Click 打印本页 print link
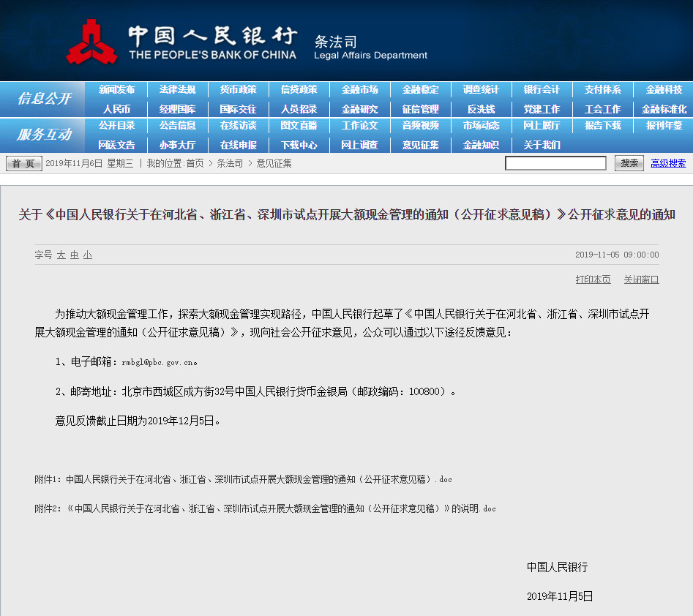Viewport: 693px width, 616px height. [593, 279]
